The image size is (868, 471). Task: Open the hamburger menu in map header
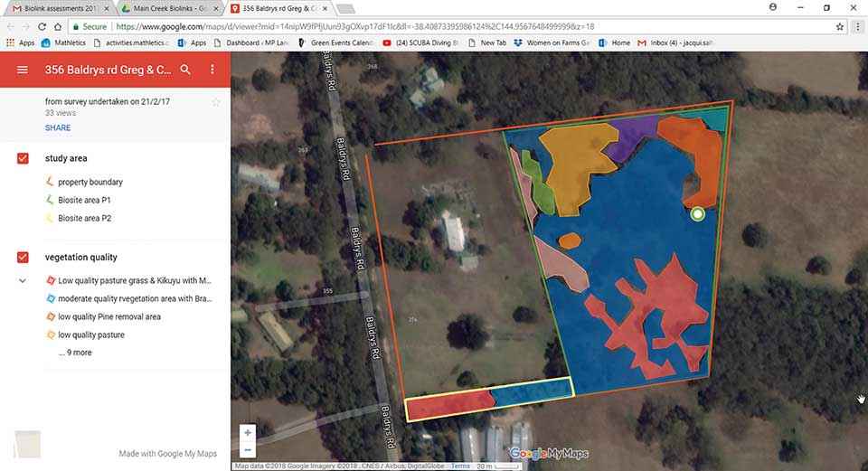[x=22, y=70]
